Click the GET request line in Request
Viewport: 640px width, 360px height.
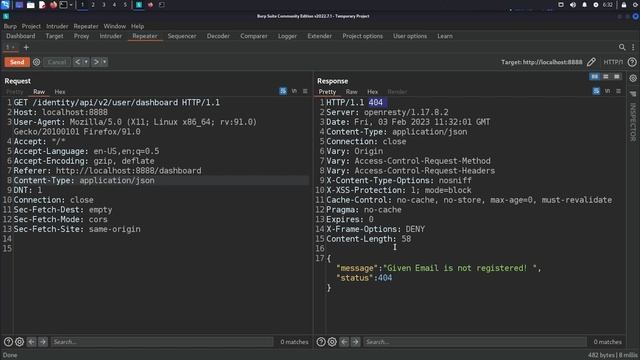[x=117, y=102]
